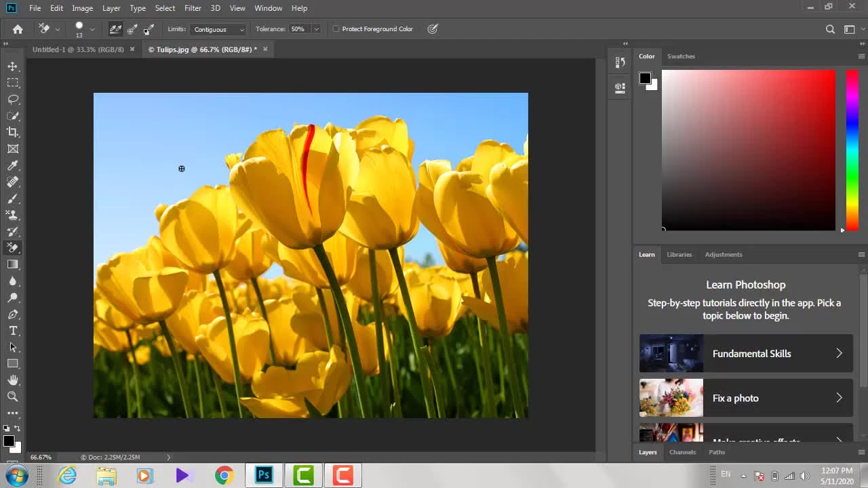Screen dimensions: 868x488
Task: Choose the Crop tool
Action: (13, 132)
